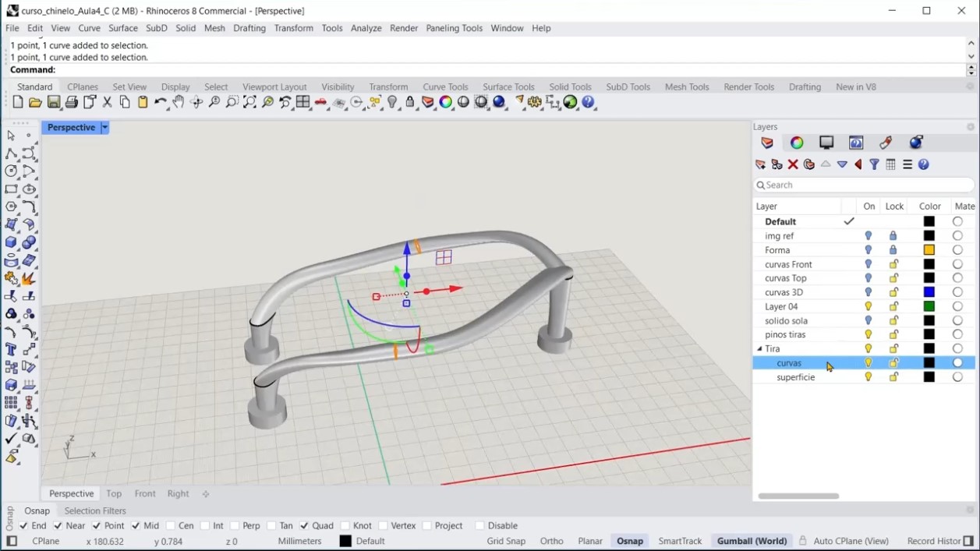Open the layers panel hamburger menu
The height and width of the screenshot is (551, 980).
pyautogui.click(x=907, y=164)
